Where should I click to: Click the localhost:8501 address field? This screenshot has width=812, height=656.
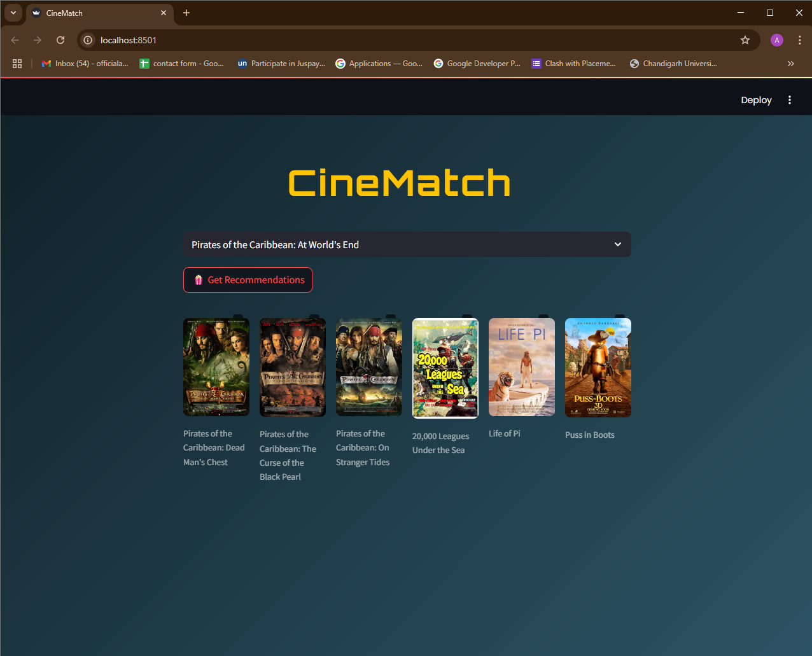(x=419, y=40)
